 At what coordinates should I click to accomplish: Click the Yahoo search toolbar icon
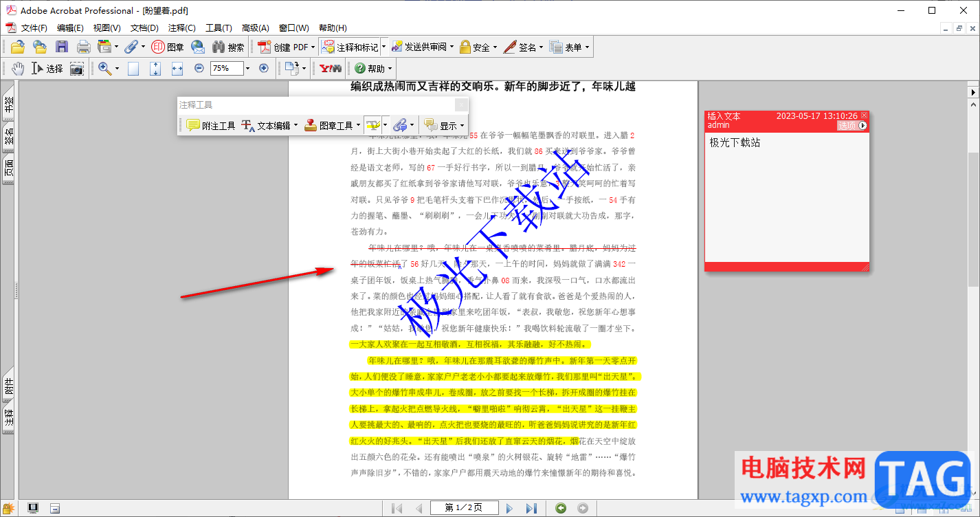coord(331,68)
